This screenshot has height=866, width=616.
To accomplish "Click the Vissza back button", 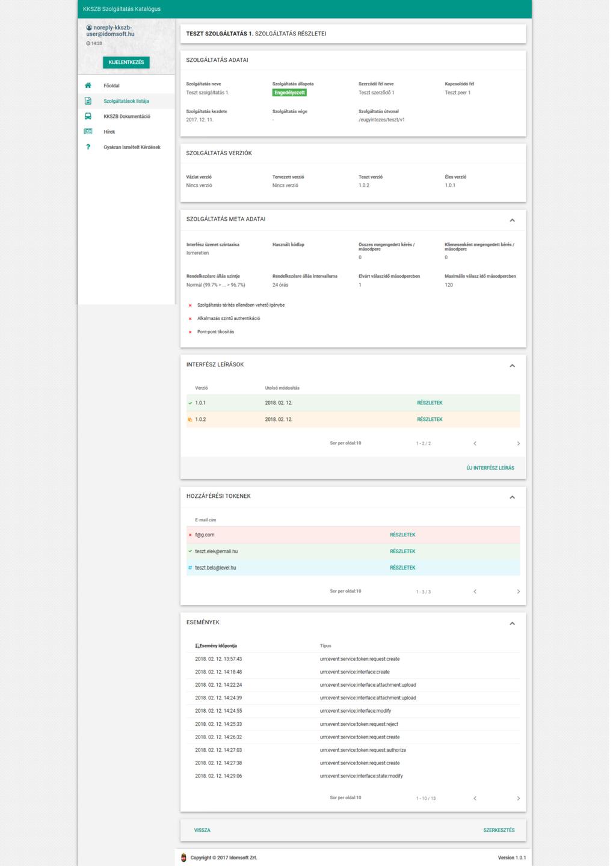I will click(x=202, y=830).
